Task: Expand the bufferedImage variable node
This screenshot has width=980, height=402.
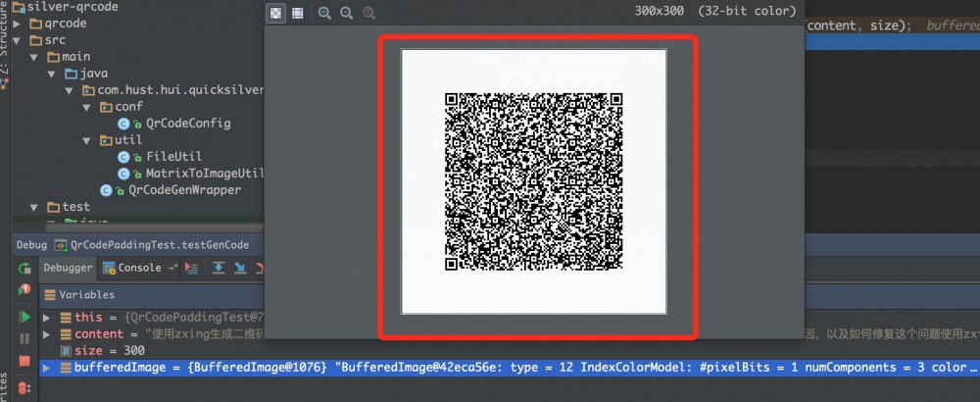Action: tap(46, 368)
